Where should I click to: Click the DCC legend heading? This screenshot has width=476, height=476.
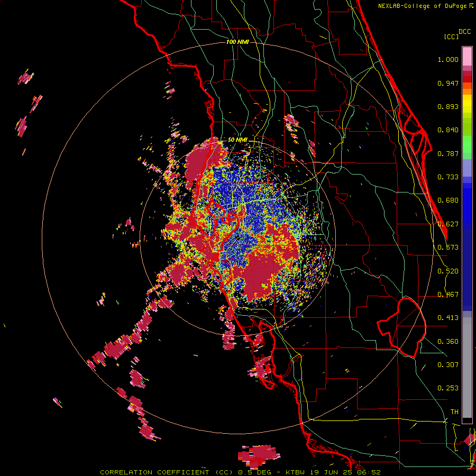[464, 32]
